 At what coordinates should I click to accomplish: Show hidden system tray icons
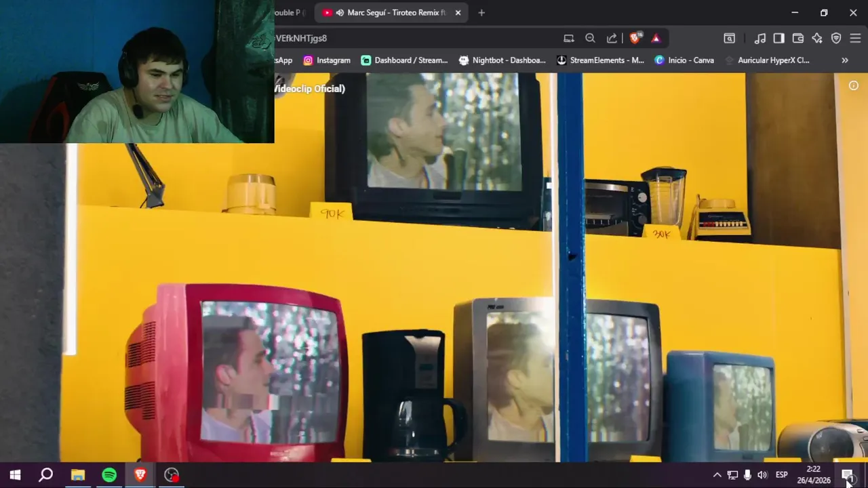717,475
